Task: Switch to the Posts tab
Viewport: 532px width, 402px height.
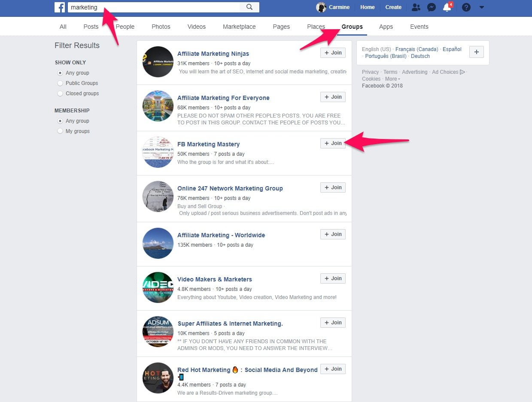Action: (91, 27)
